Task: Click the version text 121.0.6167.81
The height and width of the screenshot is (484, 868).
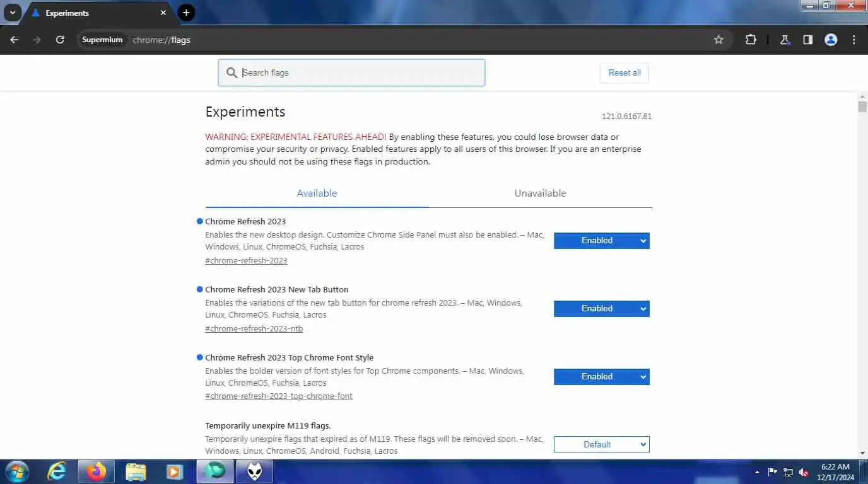Action: [x=626, y=117]
